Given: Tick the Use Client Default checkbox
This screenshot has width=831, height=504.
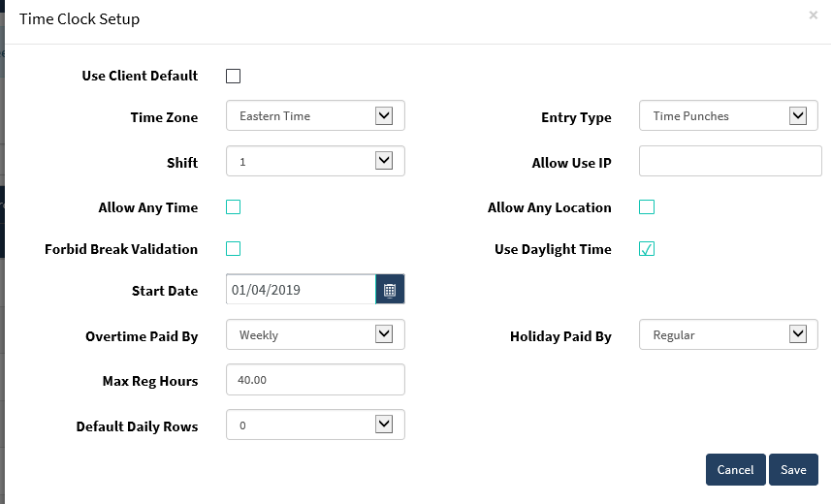Looking at the screenshot, I should (233, 76).
